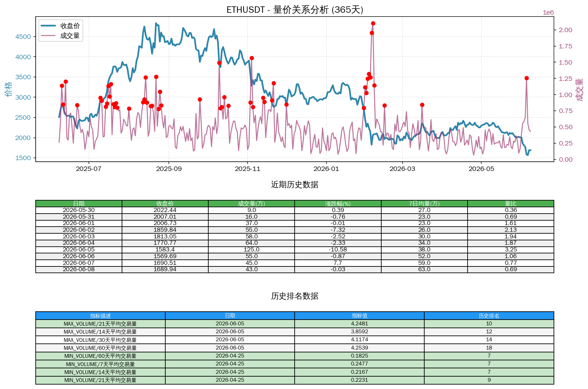Click the 7日均量(万) column header
588x389 pixels.
click(424, 203)
